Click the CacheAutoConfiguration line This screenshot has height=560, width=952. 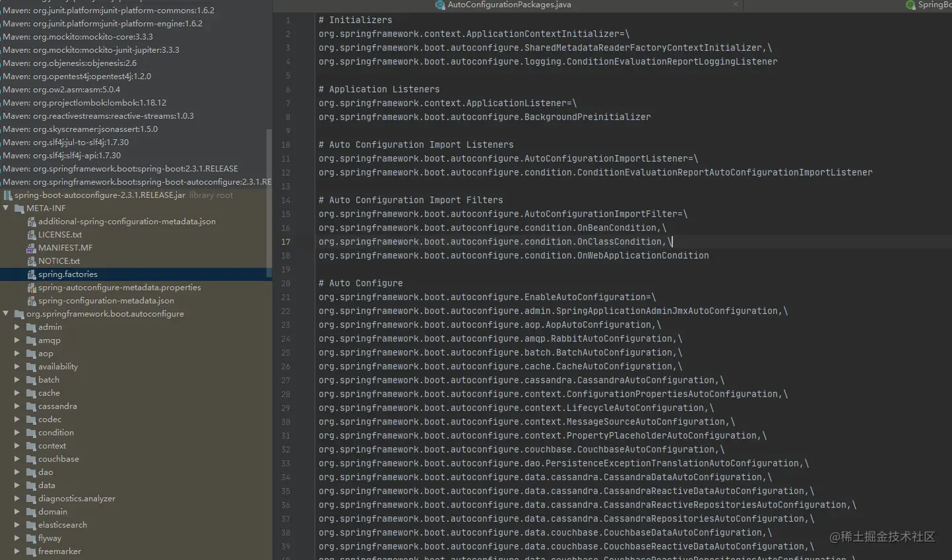[501, 366]
